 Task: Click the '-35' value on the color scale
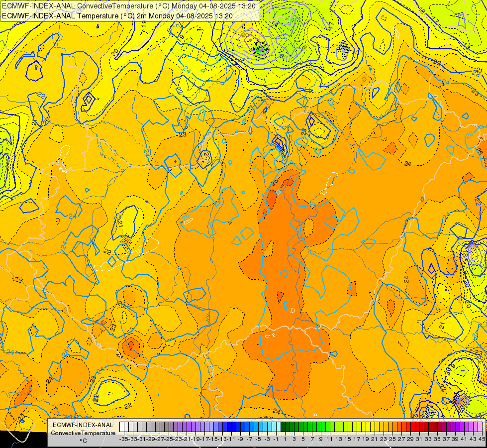(x=123, y=439)
